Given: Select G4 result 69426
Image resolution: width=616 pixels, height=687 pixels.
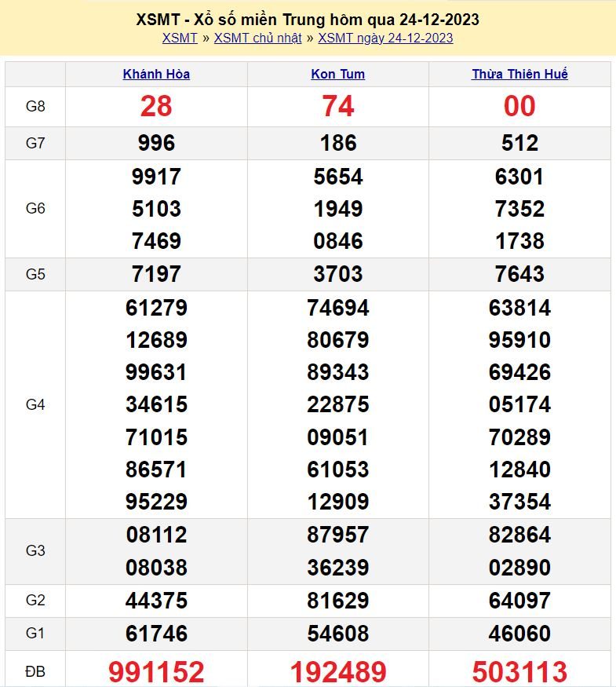Looking at the screenshot, I should pos(519,372).
